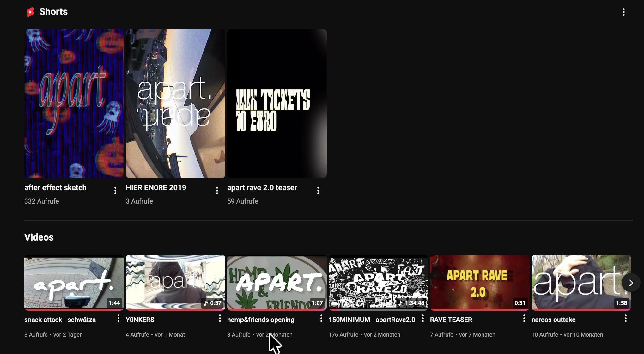
Task: Open options for snack attack - schwätza video
Action: tap(118, 319)
